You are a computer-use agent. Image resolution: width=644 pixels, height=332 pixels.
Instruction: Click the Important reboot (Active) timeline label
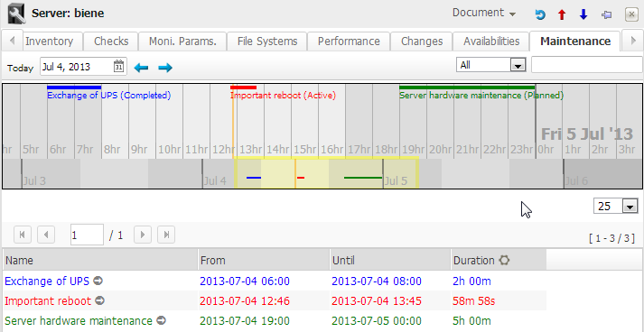coord(283,96)
